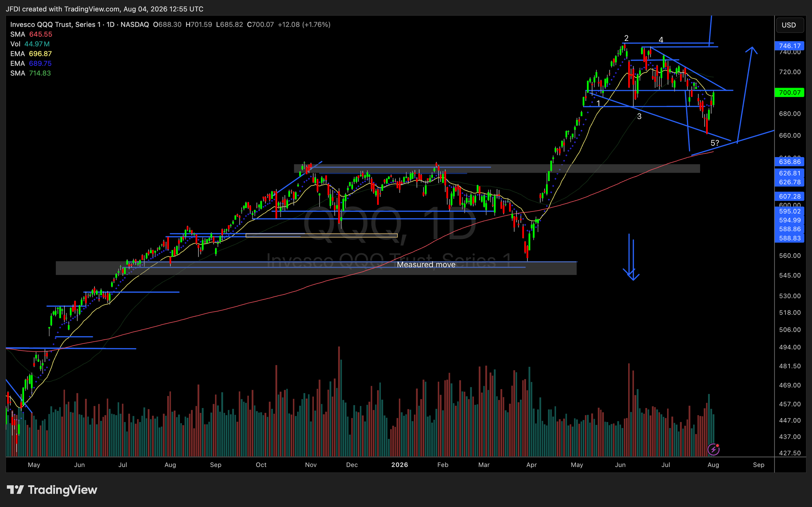Screen dimensions: 812x507
Task: Click the Nov label on time axis
Action: click(x=311, y=465)
